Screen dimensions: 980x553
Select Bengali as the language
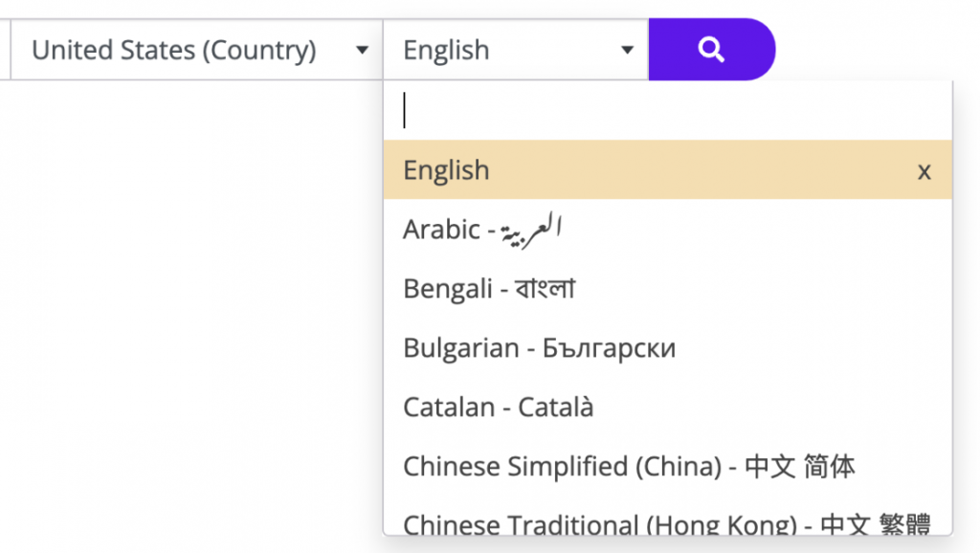click(x=488, y=288)
